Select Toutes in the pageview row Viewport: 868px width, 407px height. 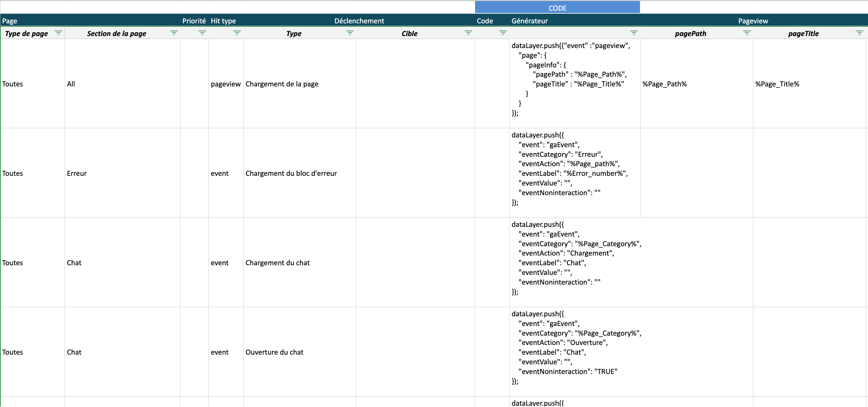[32, 84]
